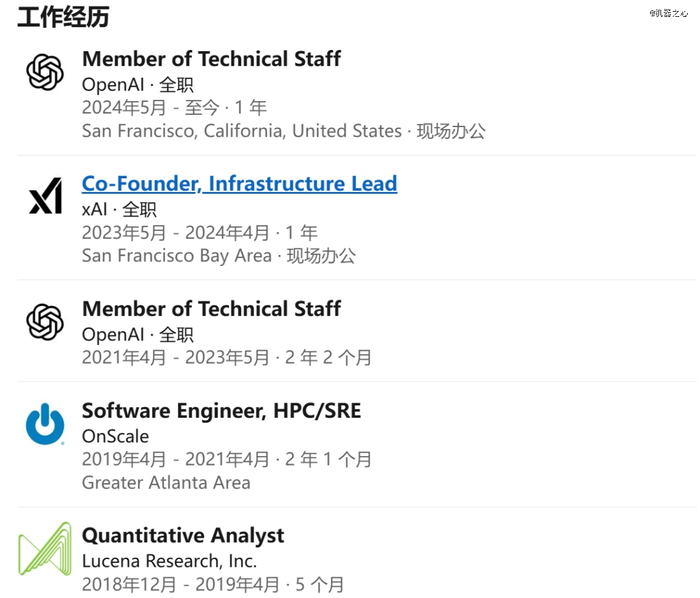This screenshot has width=700, height=598.
Task: Click the green Lucena Research logo
Action: (45, 549)
